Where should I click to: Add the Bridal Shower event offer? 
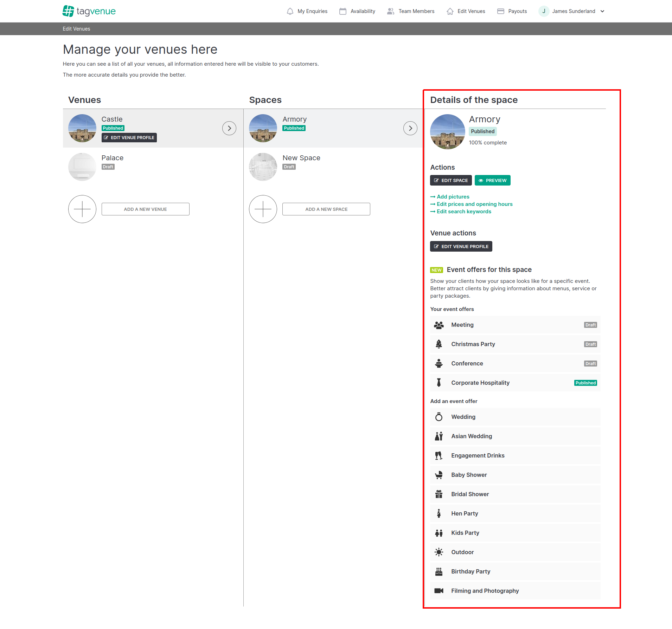tap(515, 494)
